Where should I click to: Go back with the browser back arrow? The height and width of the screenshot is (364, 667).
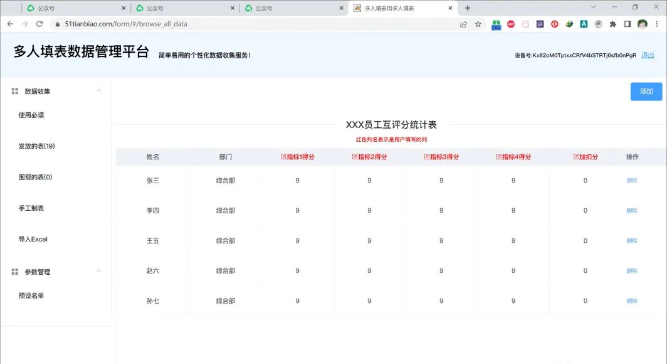click(10, 24)
